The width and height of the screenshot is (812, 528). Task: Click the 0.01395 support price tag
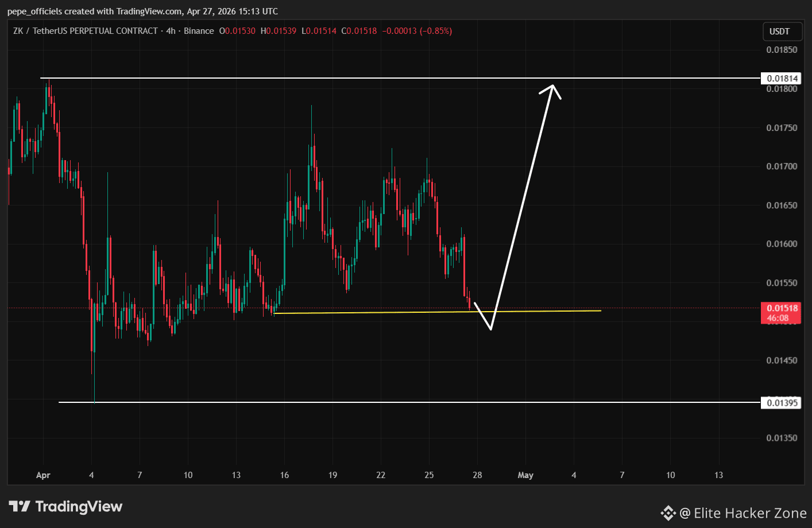[782, 402]
